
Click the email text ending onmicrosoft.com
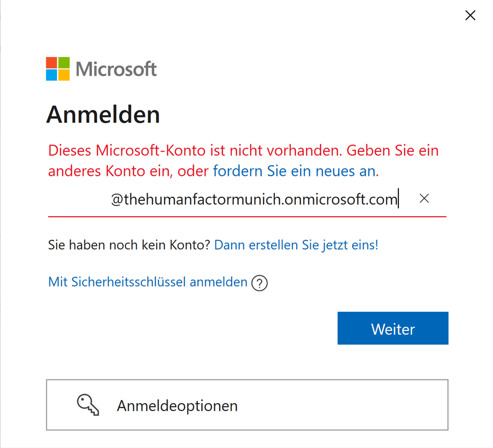click(x=255, y=199)
